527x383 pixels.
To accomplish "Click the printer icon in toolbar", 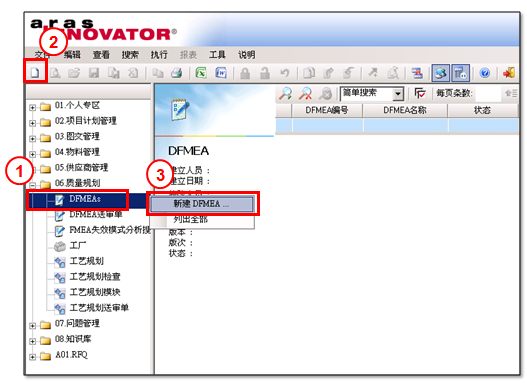I will click(176, 73).
